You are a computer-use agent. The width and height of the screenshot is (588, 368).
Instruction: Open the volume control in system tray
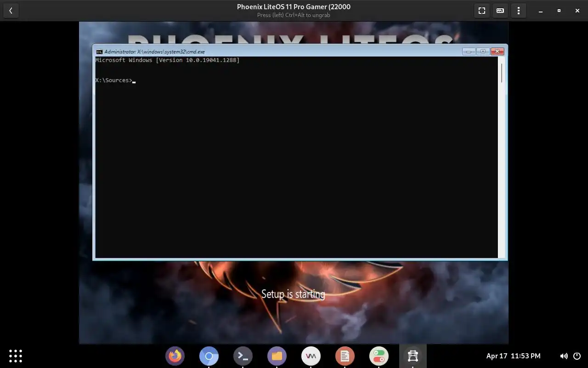click(x=564, y=356)
